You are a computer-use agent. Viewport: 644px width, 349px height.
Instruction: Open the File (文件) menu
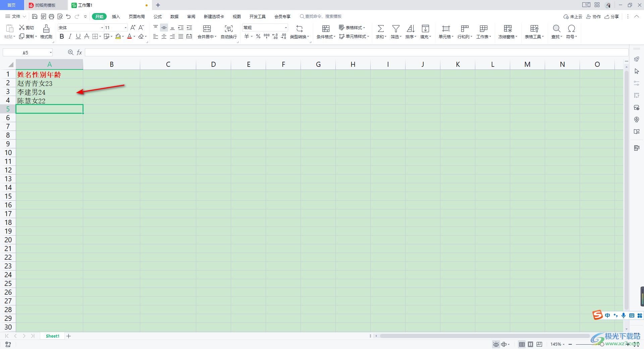click(x=15, y=16)
